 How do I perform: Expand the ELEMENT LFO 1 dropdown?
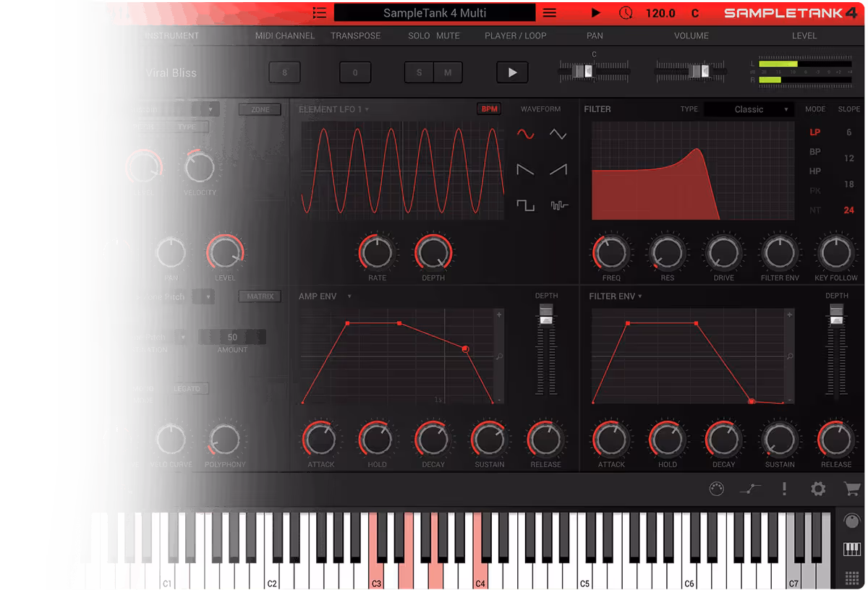[x=367, y=110]
